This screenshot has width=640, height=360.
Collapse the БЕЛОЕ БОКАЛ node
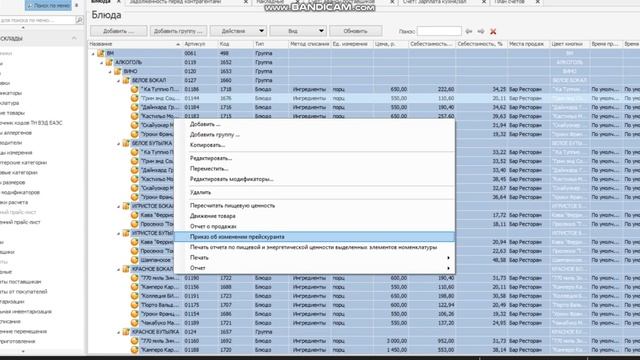(119, 80)
